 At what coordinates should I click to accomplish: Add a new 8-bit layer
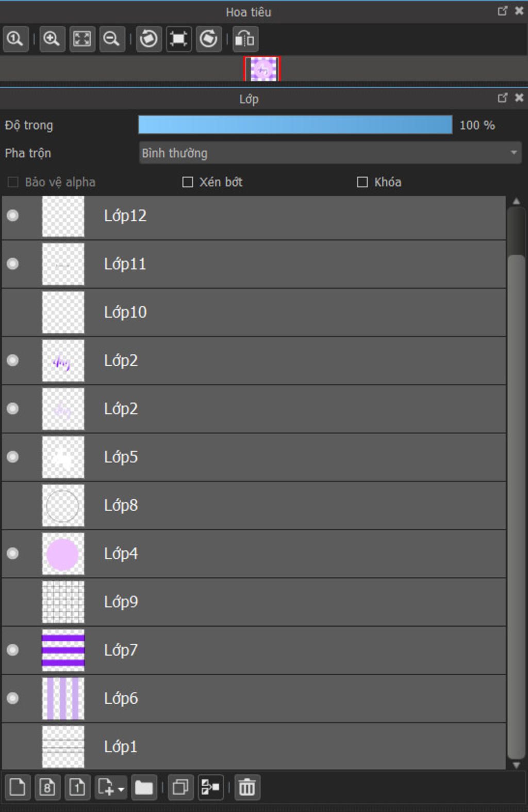47,787
